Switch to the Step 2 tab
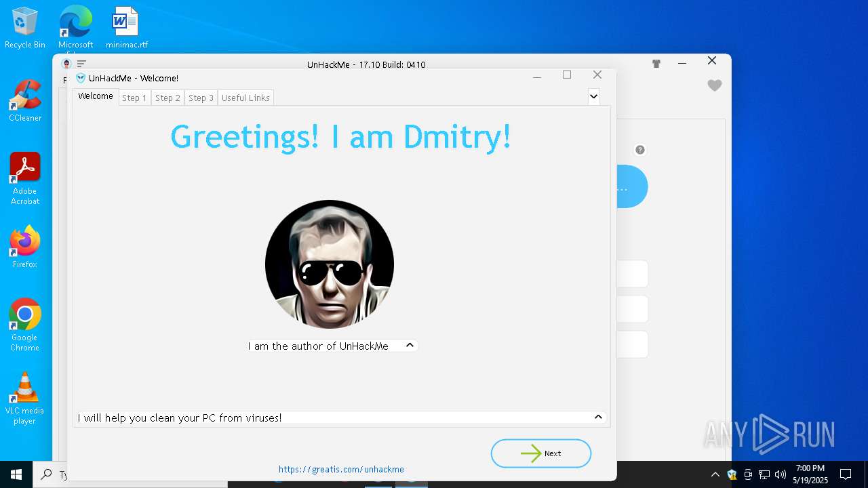The height and width of the screenshot is (488, 868). (x=167, y=98)
